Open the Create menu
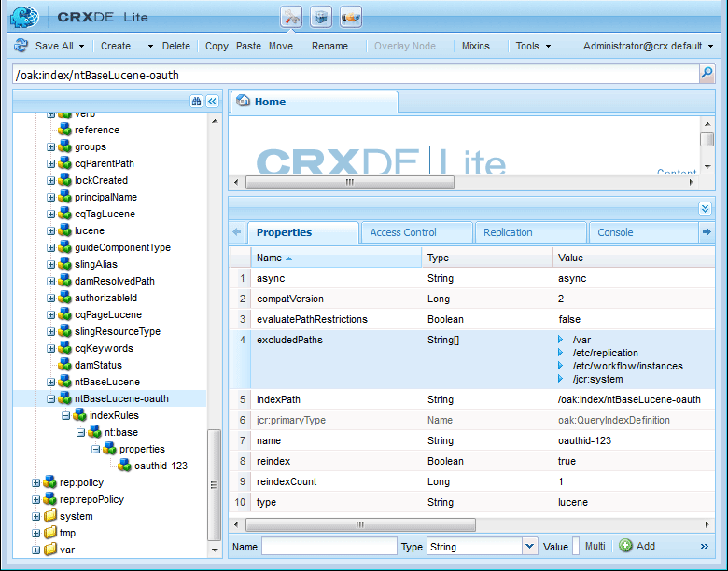The height and width of the screenshot is (571, 728). [x=126, y=46]
